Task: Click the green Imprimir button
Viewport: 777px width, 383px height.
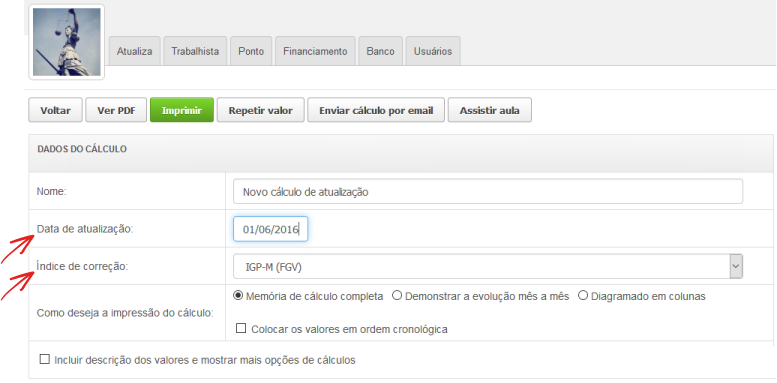Action: click(x=182, y=110)
